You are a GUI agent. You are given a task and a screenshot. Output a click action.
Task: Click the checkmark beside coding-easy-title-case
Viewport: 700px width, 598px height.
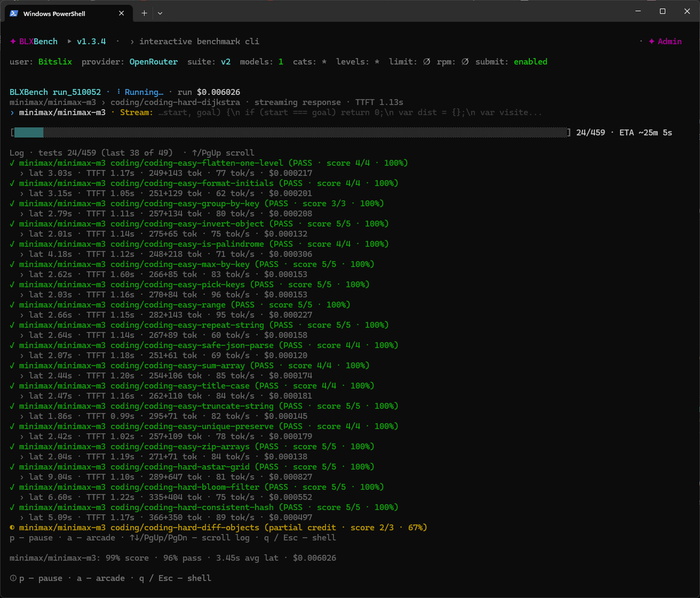click(x=12, y=386)
